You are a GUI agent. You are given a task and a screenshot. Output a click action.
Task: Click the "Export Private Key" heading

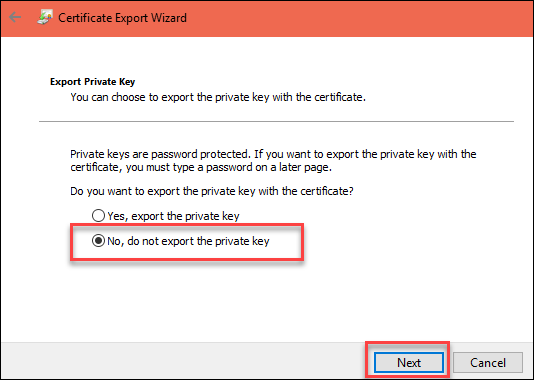93,82
